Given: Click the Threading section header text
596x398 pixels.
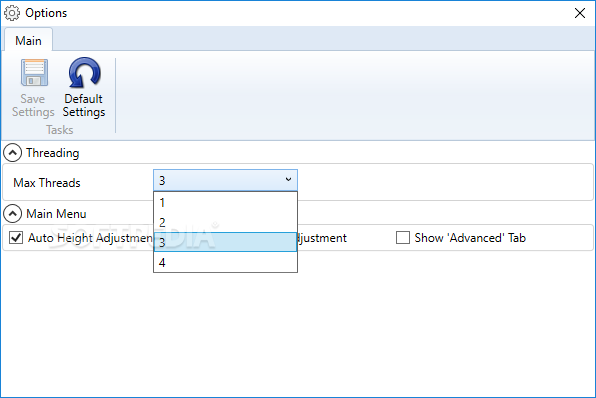Looking at the screenshot, I should [x=52, y=153].
